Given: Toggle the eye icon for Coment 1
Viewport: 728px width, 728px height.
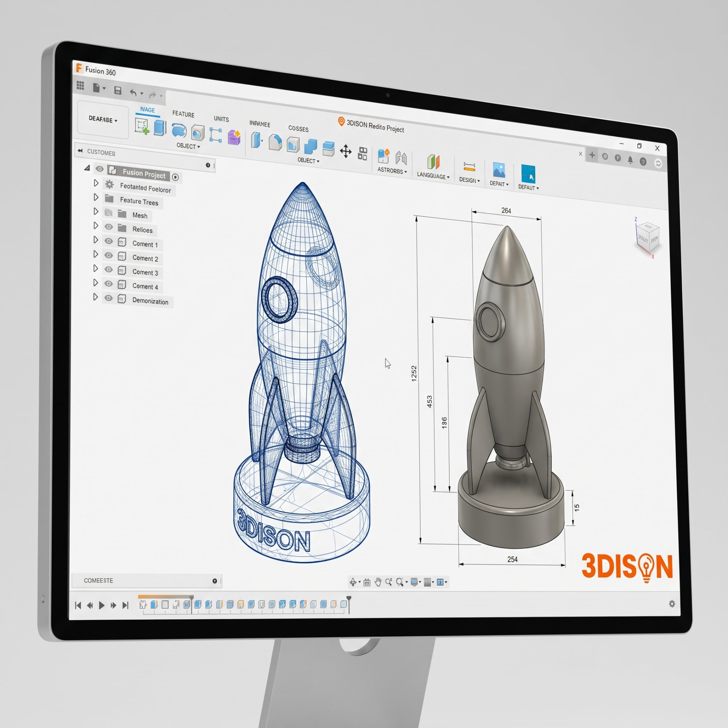Looking at the screenshot, I should [x=109, y=241].
